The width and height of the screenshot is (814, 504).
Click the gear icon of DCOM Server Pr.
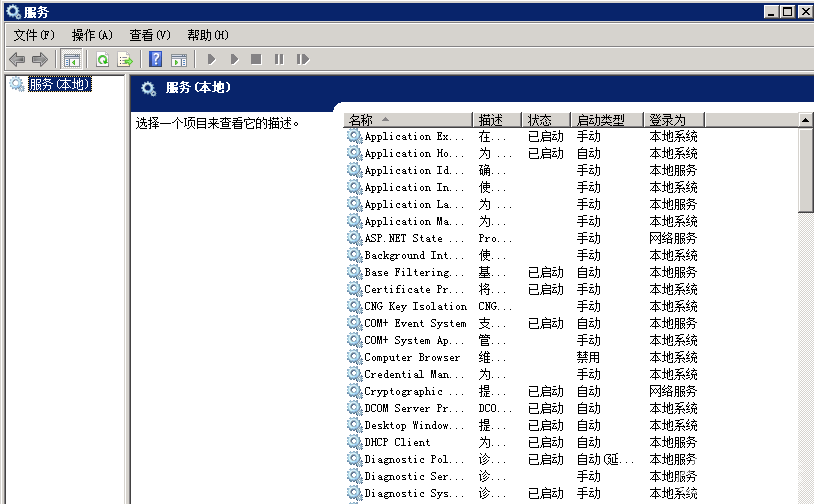pyautogui.click(x=355, y=408)
